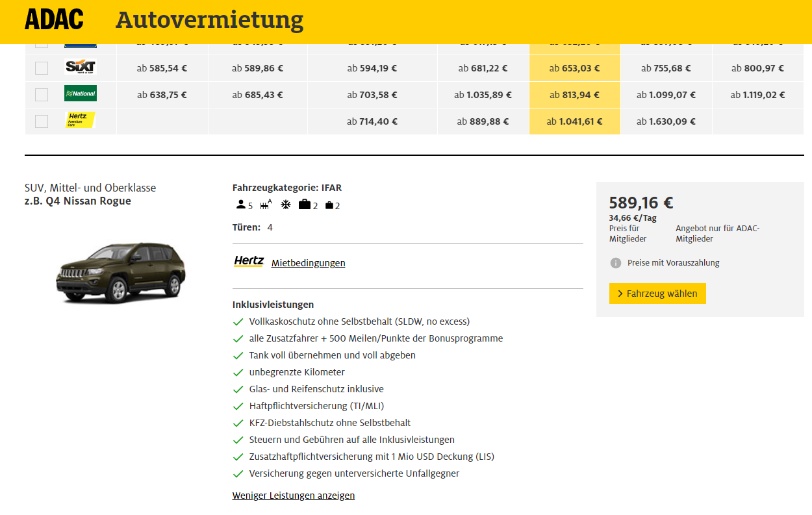Enable the National filter checkbox
The image size is (812, 515).
tap(42, 95)
